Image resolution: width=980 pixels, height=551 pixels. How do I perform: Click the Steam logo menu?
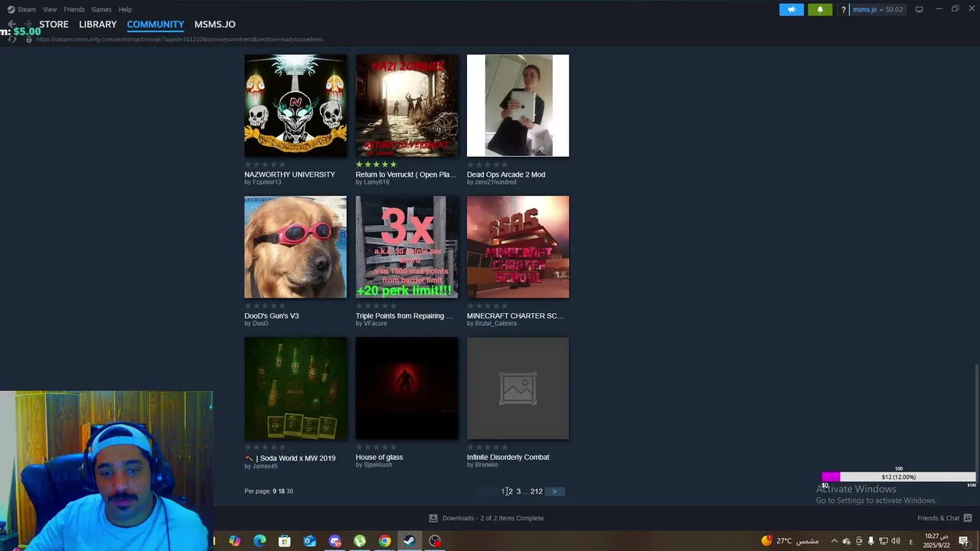(11, 9)
